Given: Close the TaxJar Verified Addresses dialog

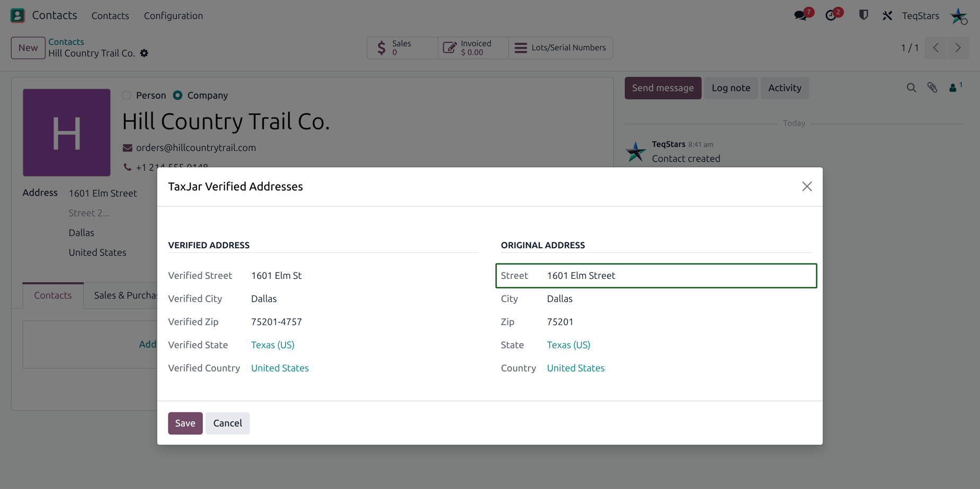Looking at the screenshot, I should tap(807, 186).
